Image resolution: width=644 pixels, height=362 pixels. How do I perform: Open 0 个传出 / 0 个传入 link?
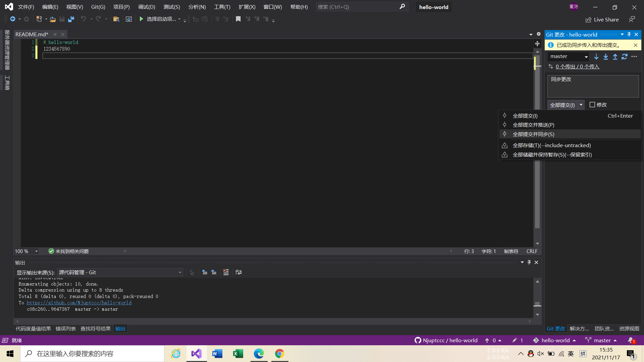[x=577, y=67]
